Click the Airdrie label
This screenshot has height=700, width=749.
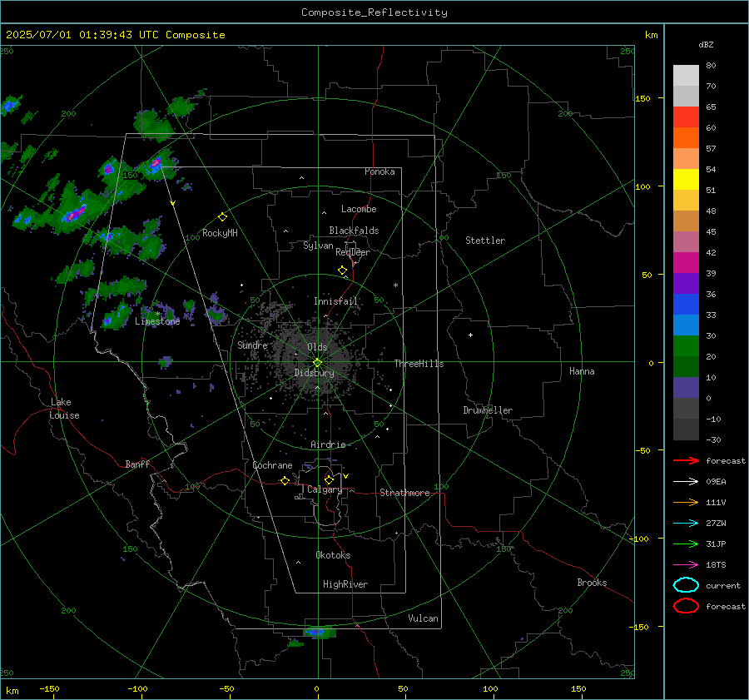click(328, 444)
